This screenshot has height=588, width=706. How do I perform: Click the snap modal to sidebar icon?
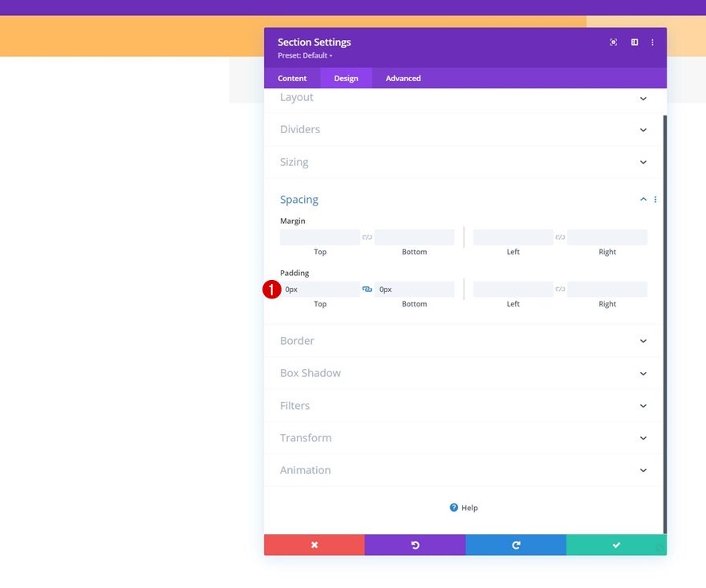(x=635, y=43)
